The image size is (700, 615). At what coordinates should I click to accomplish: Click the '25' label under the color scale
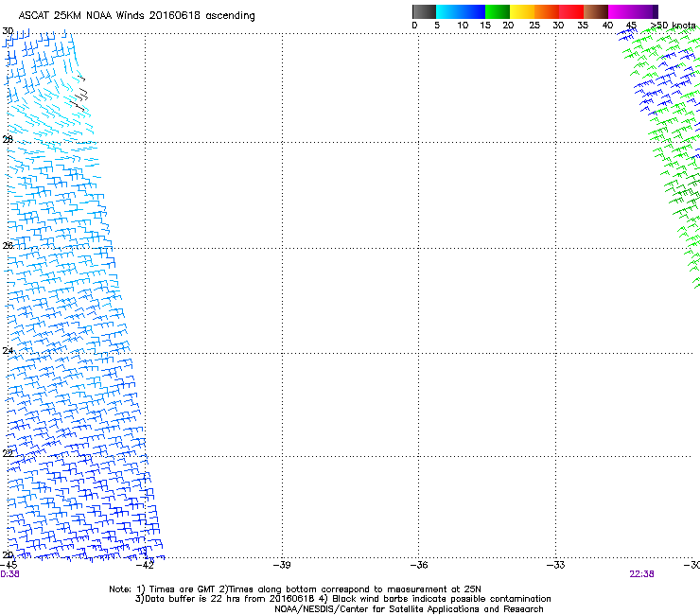pyautogui.click(x=534, y=26)
